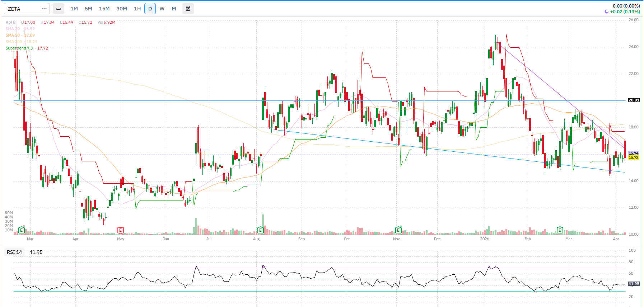Click the earnings E marker near Nov
This screenshot has height=307, width=644.
click(x=398, y=230)
